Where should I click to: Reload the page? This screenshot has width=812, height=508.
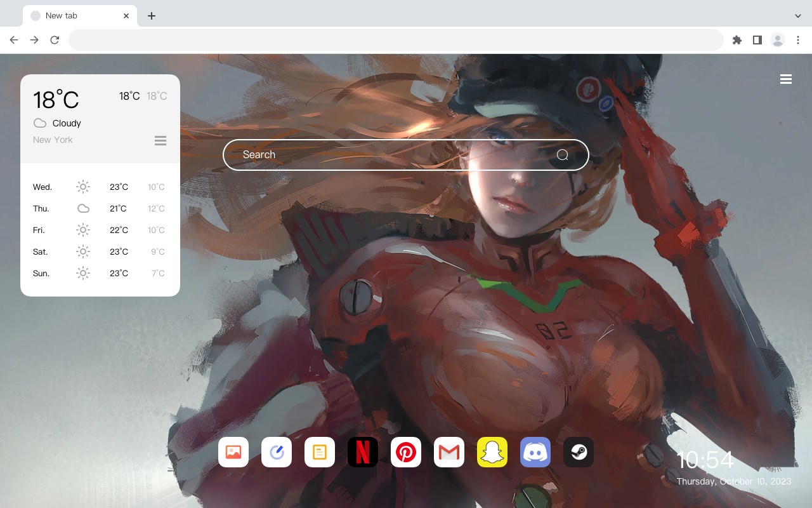coord(55,40)
